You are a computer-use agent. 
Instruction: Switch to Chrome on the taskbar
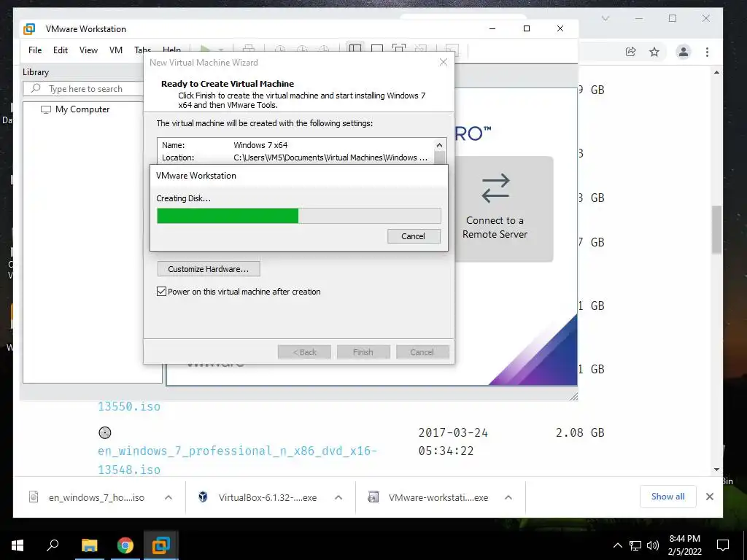pos(125,545)
